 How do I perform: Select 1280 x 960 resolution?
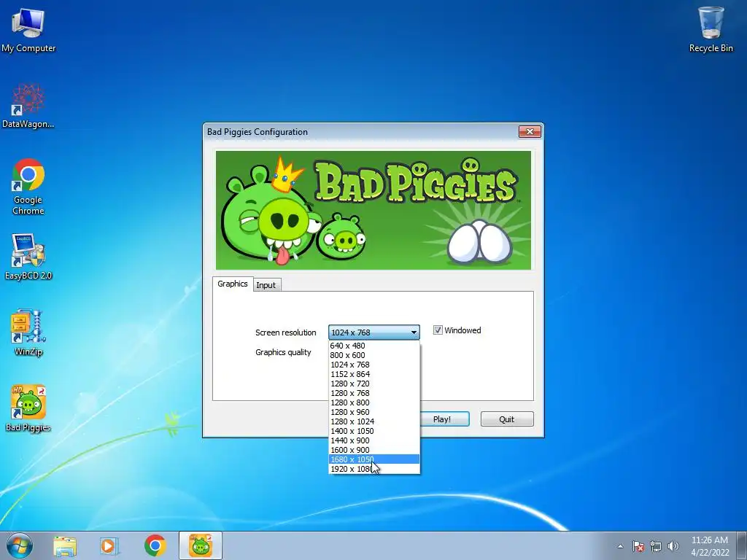pyautogui.click(x=374, y=413)
